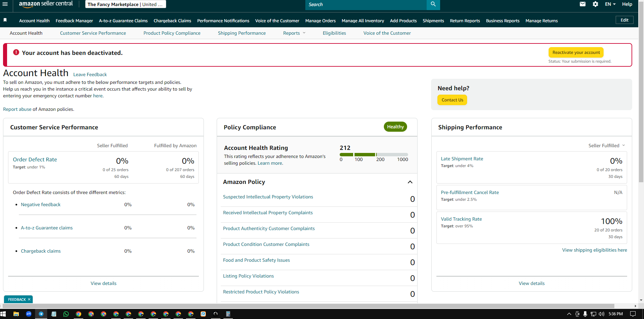Open Manage All Inventory bookmark
Viewport: 644px width, 319px height.
pyautogui.click(x=363, y=21)
